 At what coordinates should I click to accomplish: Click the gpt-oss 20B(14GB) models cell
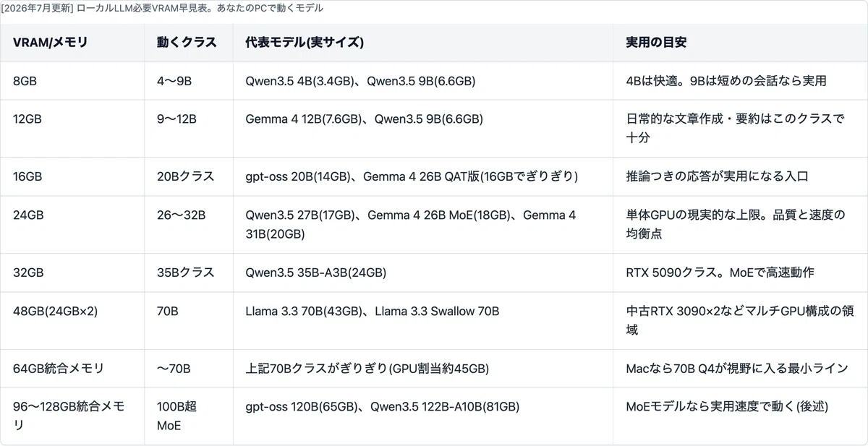click(423, 176)
